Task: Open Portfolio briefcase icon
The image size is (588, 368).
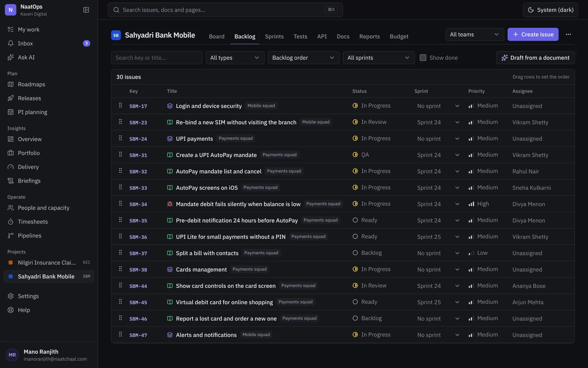Action: 11,153
